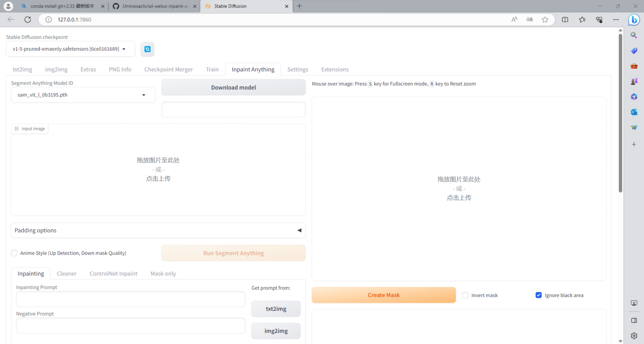Open browser settings and more menu
This screenshot has width=644, height=344.
615,20
